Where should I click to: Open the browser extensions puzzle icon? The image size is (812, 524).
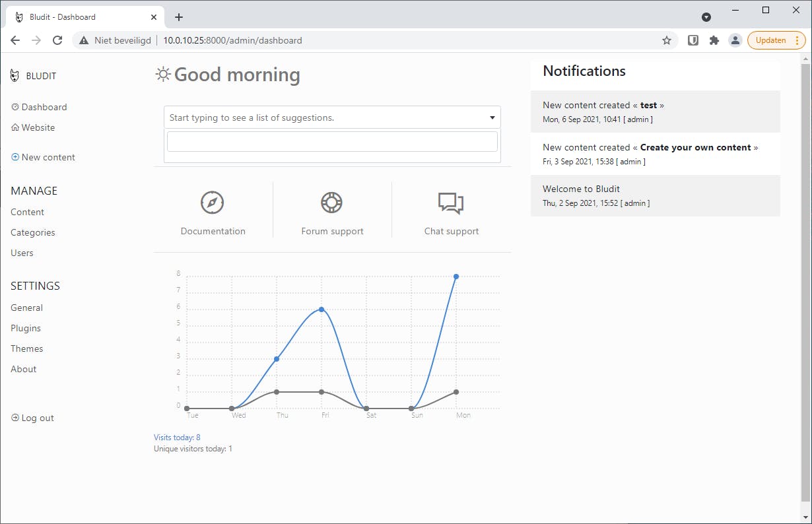tap(714, 40)
